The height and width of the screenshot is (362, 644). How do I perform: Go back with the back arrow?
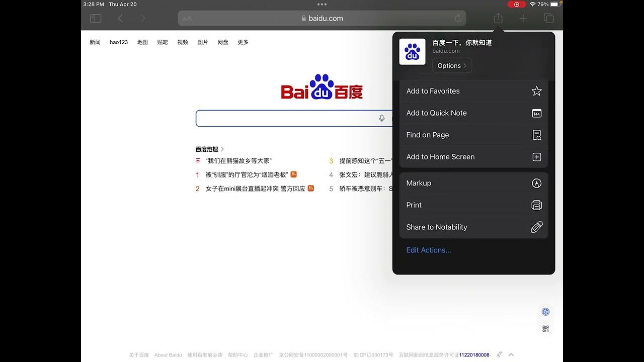120,19
